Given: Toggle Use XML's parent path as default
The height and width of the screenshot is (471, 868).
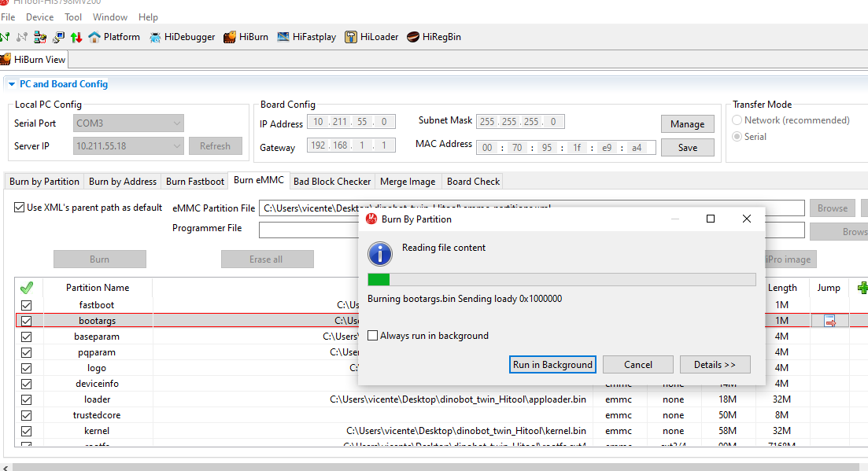Looking at the screenshot, I should click(x=20, y=208).
